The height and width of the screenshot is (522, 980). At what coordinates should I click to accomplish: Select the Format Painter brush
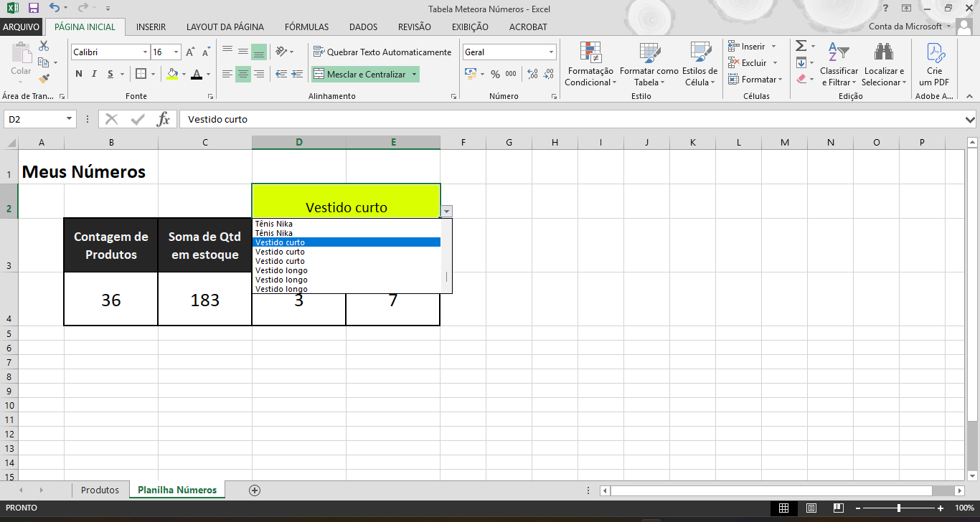coord(44,78)
